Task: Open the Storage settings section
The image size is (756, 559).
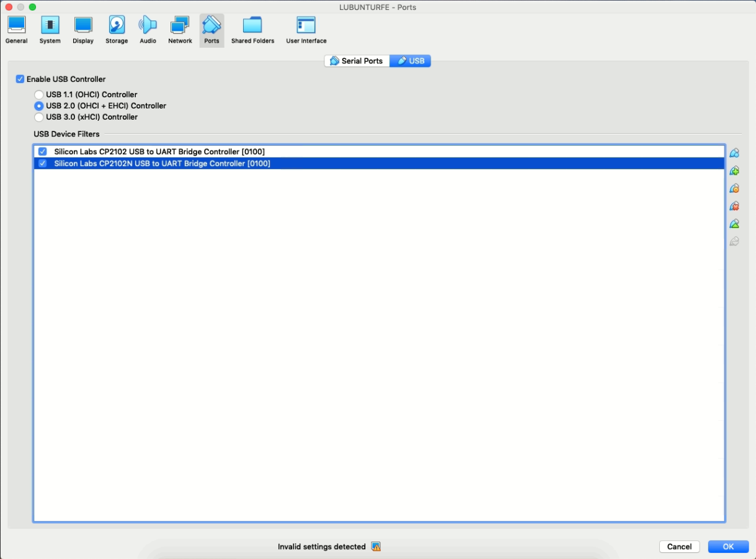Action: [117, 30]
